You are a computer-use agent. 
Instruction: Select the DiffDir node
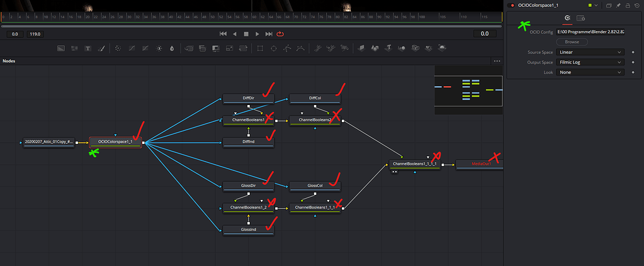pos(248,99)
